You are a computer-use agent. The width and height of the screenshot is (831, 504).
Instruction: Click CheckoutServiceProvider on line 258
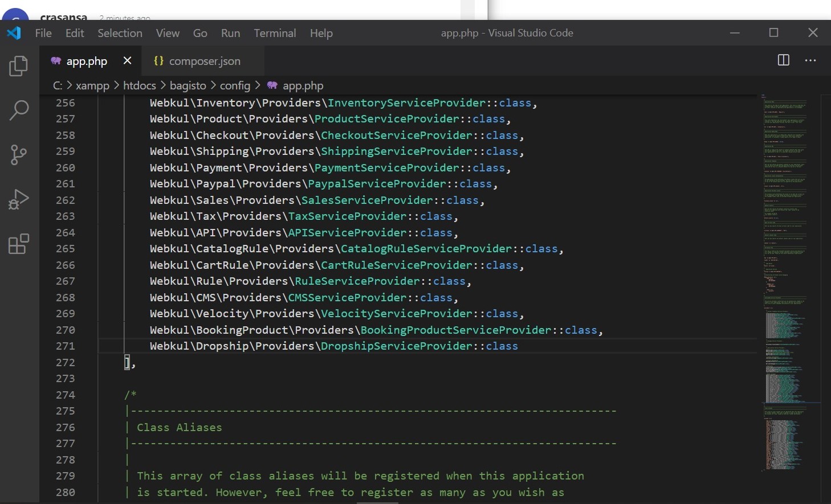pos(397,135)
